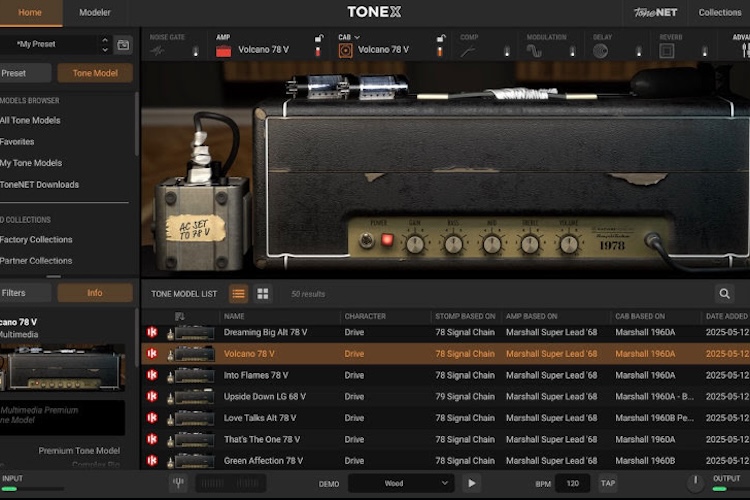Click the save preset icon
The height and width of the screenshot is (500, 750).
(123, 45)
